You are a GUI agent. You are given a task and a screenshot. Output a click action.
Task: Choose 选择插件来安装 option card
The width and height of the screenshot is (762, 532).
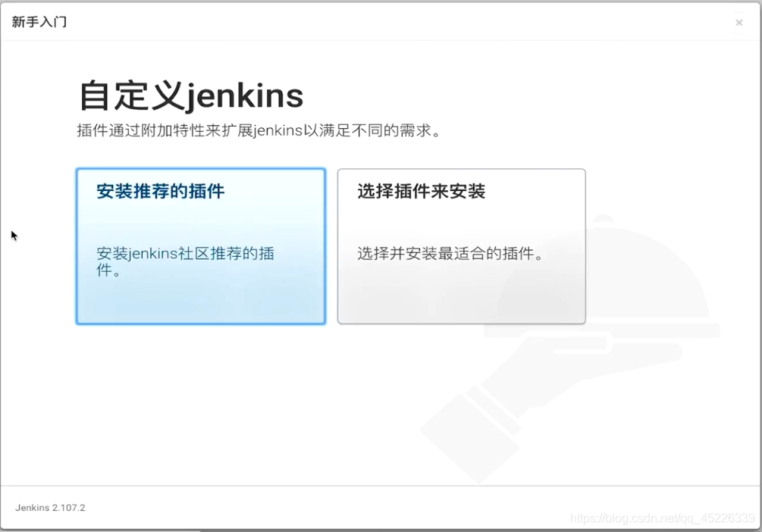coord(461,246)
